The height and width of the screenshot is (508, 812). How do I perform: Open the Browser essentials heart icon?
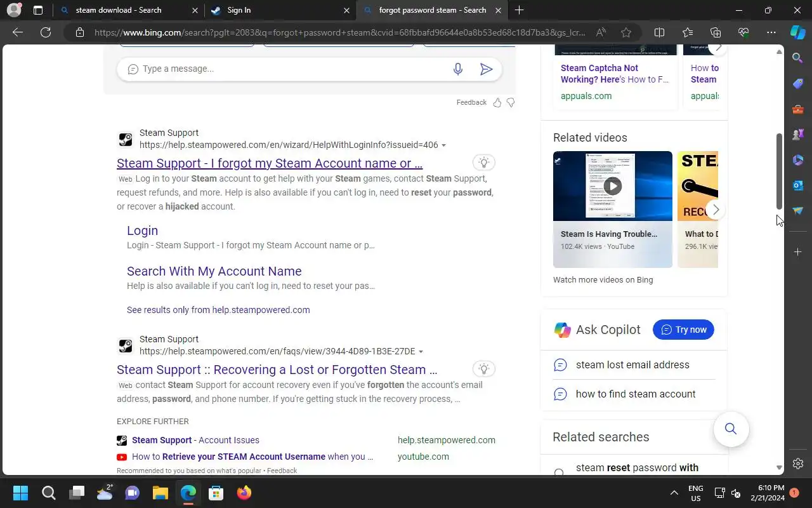743,32
